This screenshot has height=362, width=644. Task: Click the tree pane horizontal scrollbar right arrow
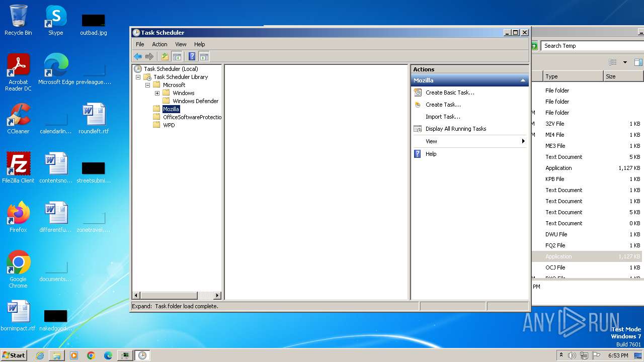pos(217,296)
